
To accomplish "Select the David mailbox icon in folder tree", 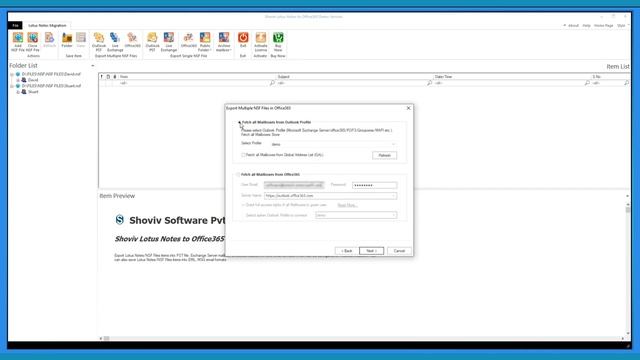I will [24, 80].
